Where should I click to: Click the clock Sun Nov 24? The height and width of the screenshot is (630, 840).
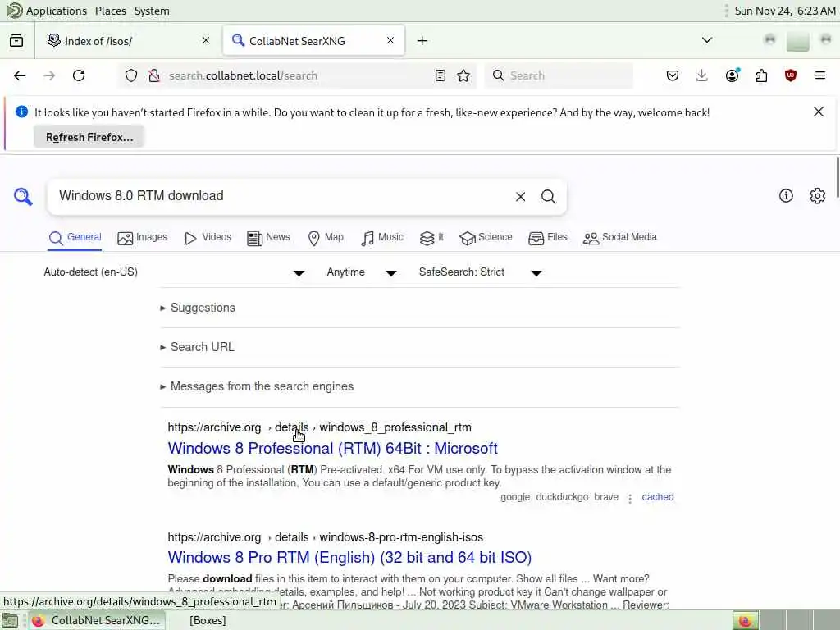[x=785, y=11]
